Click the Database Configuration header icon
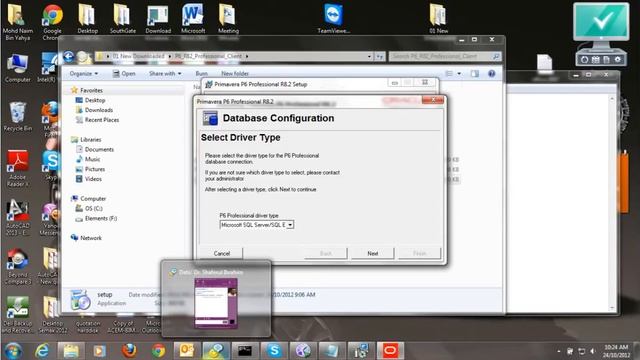The width and height of the screenshot is (640, 360). point(210,118)
